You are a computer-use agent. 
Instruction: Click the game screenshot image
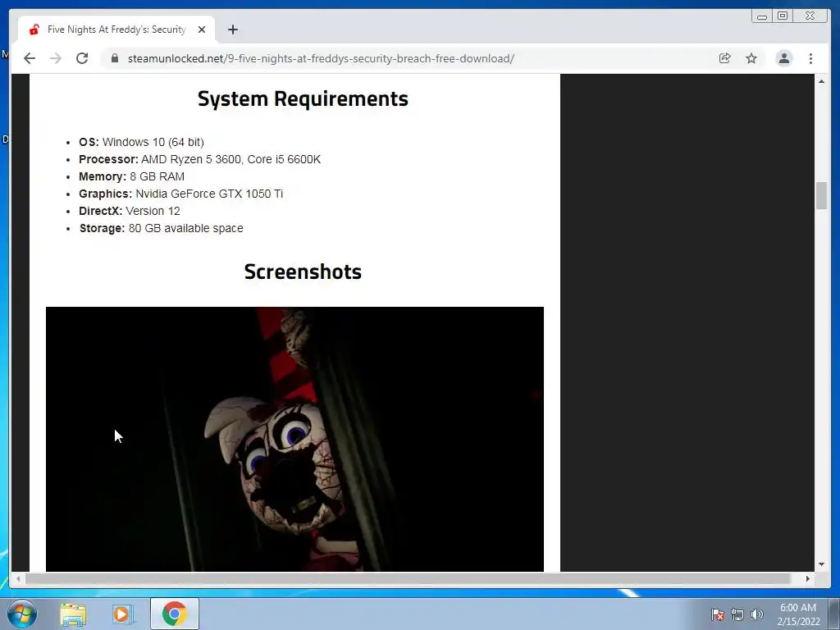pyautogui.click(x=294, y=439)
